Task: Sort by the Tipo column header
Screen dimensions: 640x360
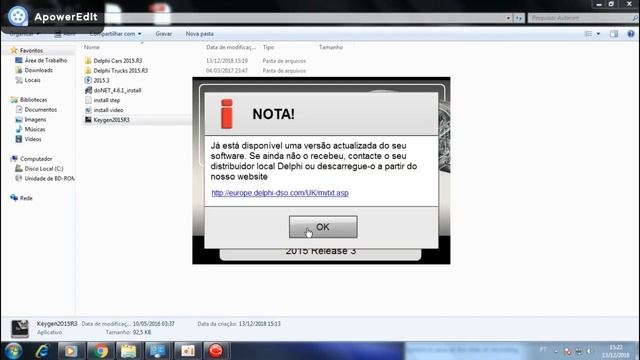Action: (268, 47)
